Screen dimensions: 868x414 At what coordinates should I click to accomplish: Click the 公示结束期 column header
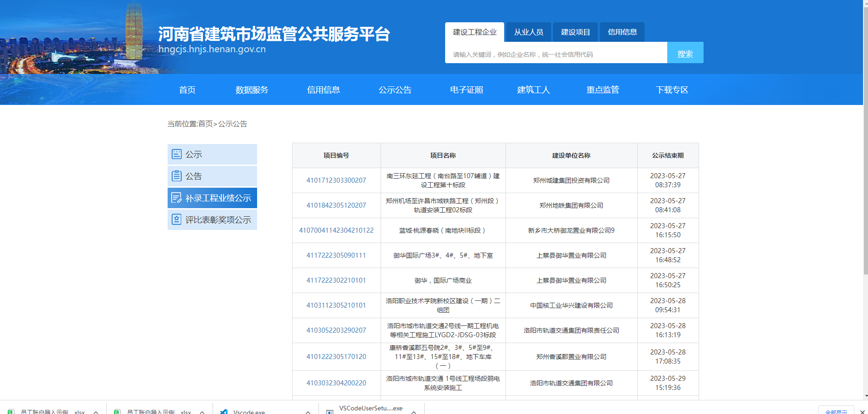[x=668, y=155]
